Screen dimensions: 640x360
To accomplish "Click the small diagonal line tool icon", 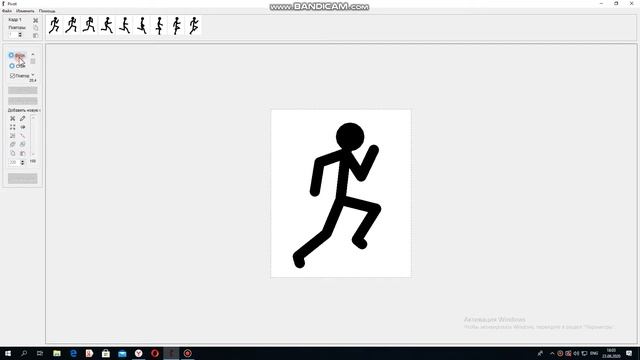I will [x=22, y=136].
